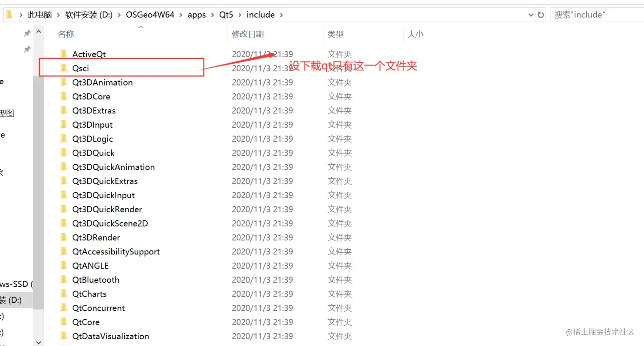Click the Qsci folder icon
Screen dimensions: 644x346
point(64,68)
